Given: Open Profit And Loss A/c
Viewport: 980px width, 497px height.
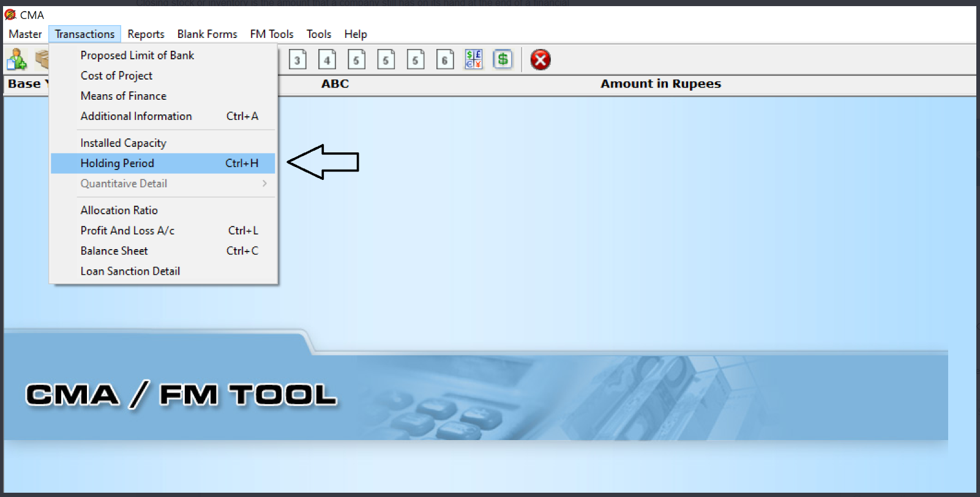Looking at the screenshot, I should click(127, 231).
